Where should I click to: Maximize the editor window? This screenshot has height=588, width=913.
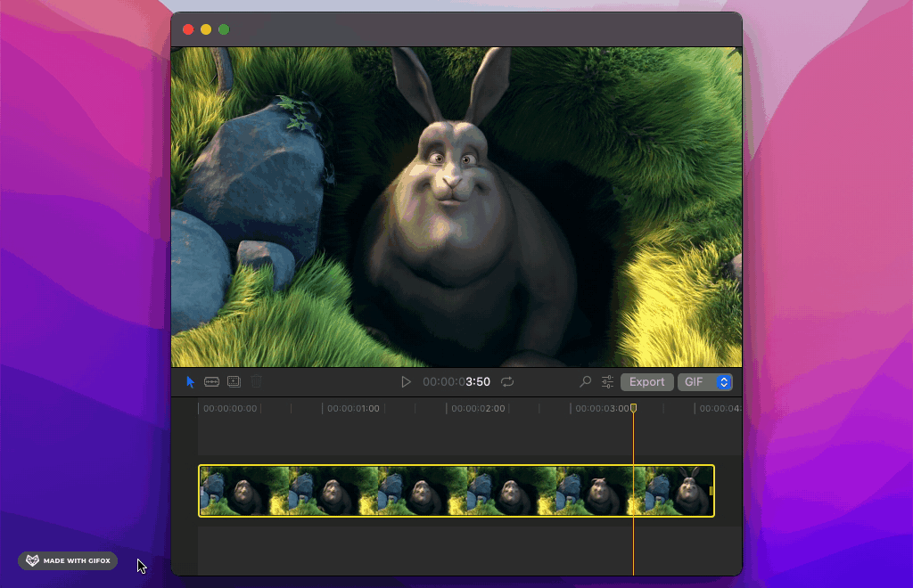[224, 29]
